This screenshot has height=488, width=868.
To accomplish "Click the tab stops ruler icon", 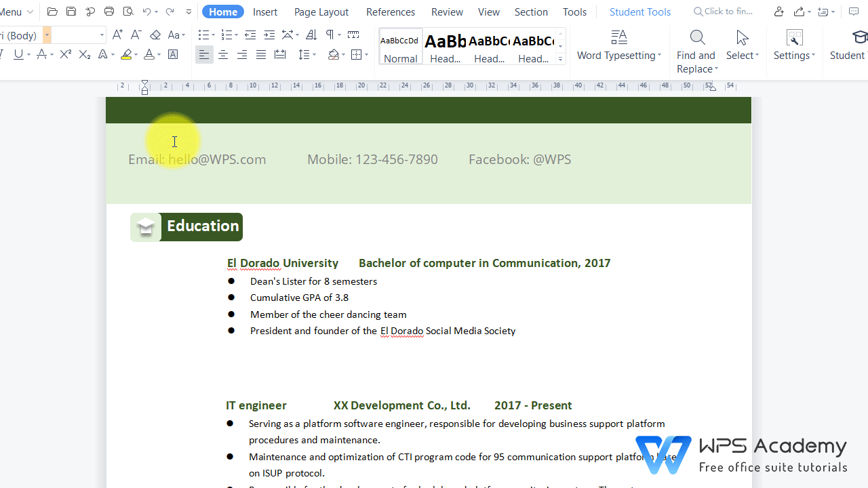I will [353, 35].
